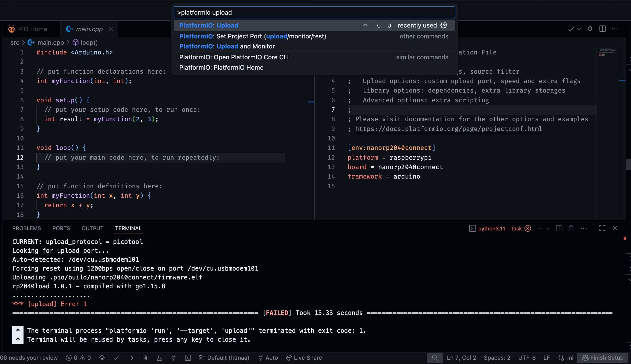The width and height of the screenshot is (631, 364).
Task: Click gear icon beside PlatformIO: Upload command
Action: [444, 25]
